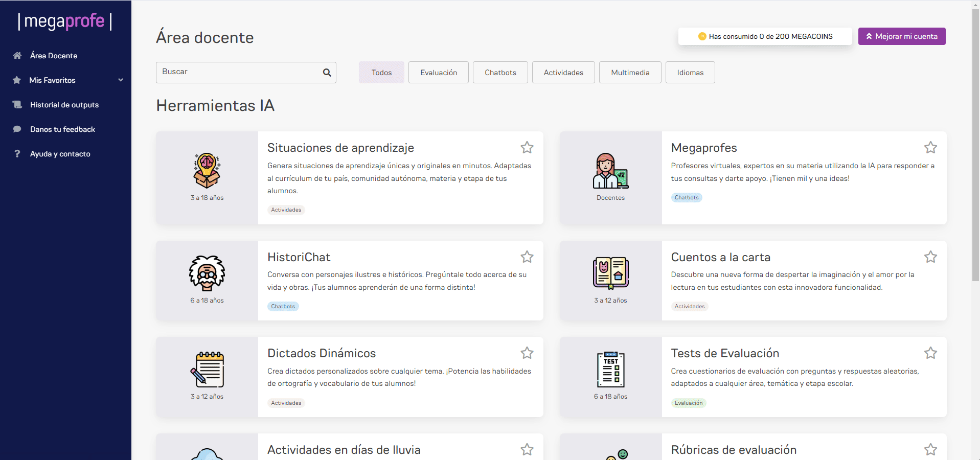Switch to the Chatbots filter tab
Screen dimensions: 980x460
click(500, 72)
